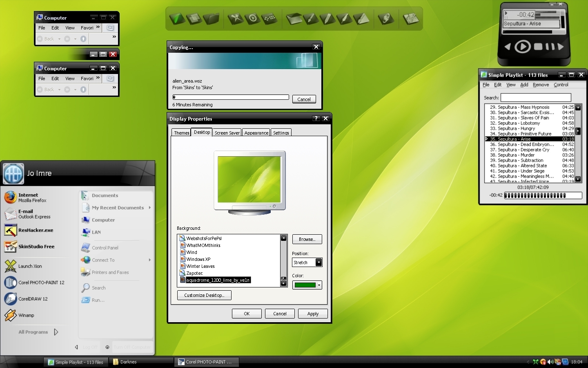Open the desktop Color picker dropdown

(319, 285)
